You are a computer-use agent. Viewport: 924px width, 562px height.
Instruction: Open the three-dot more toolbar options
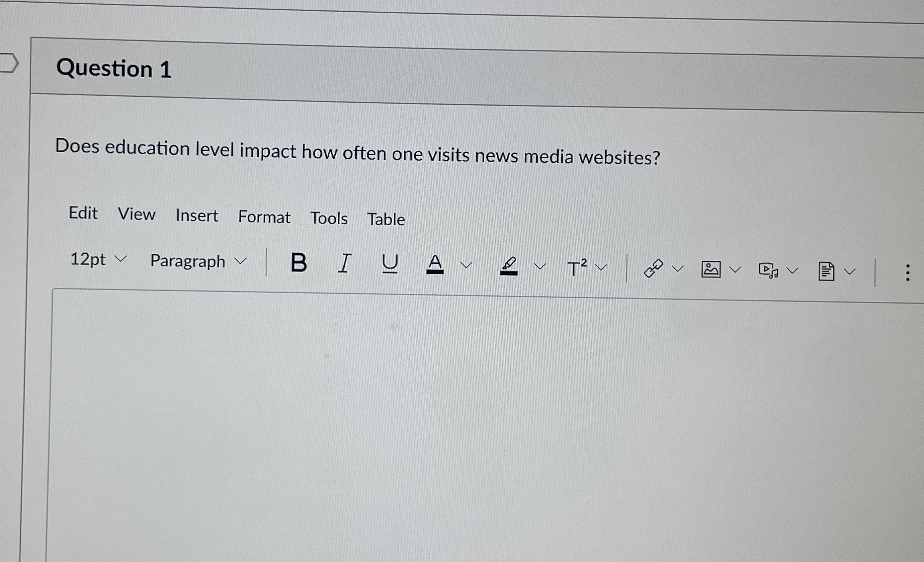point(907,273)
